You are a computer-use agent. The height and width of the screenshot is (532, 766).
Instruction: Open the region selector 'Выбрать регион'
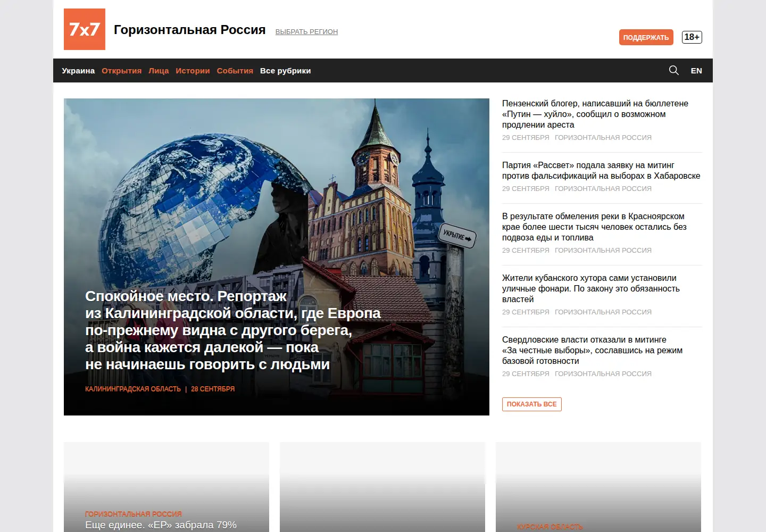coord(306,32)
